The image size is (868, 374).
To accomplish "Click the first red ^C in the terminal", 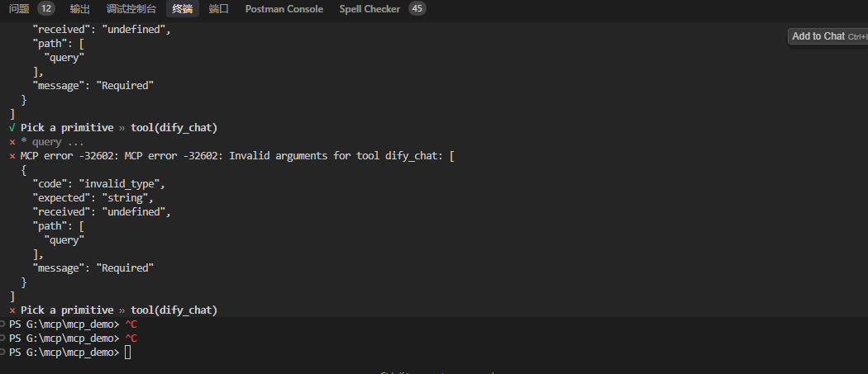I will (131, 324).
